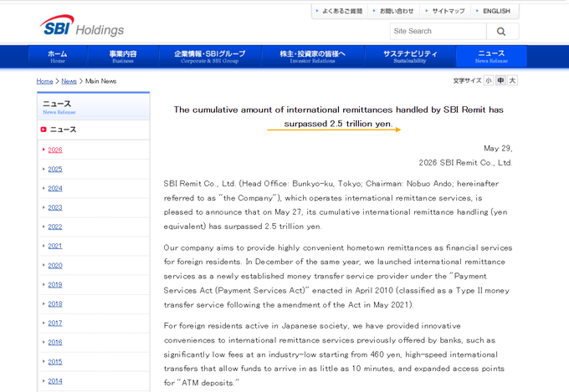This screenshot has width=569, height=392.
Task: Open the Sustainability nav tab
Action: point(410,57)
